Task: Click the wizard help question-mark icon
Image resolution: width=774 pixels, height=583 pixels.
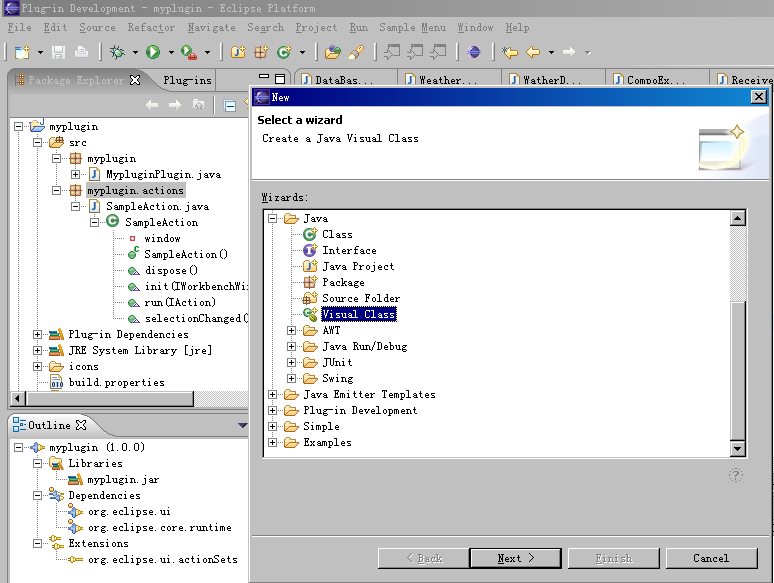Action: click(735, 475)
